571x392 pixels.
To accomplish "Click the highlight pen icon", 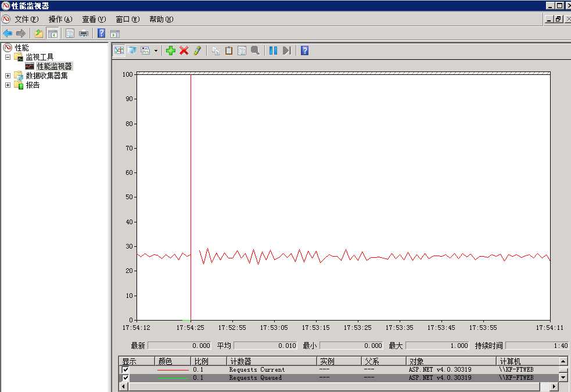I will point(197,51).
